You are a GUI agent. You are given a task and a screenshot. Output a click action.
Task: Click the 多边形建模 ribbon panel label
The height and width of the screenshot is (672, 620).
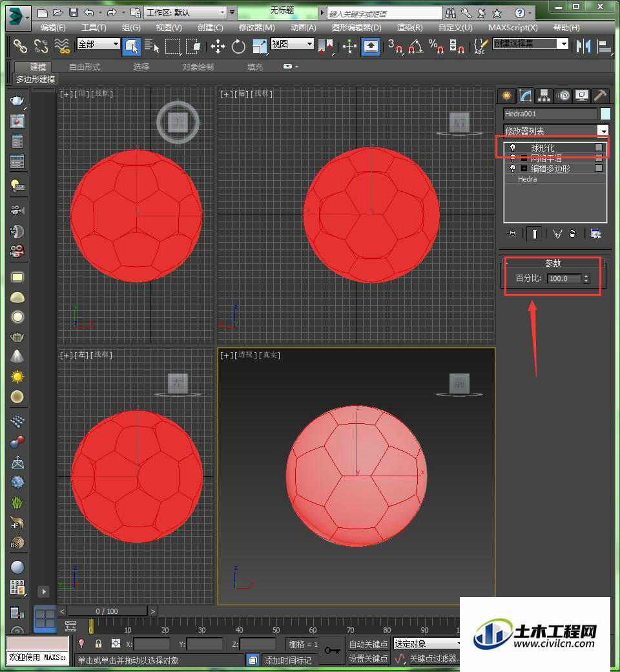(x=36, y=79)
